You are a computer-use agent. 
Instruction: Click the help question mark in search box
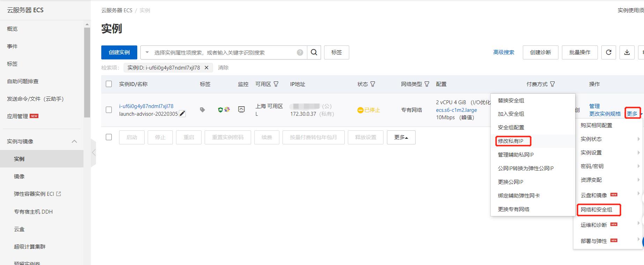pyautogui.click(x=300, y=52)
